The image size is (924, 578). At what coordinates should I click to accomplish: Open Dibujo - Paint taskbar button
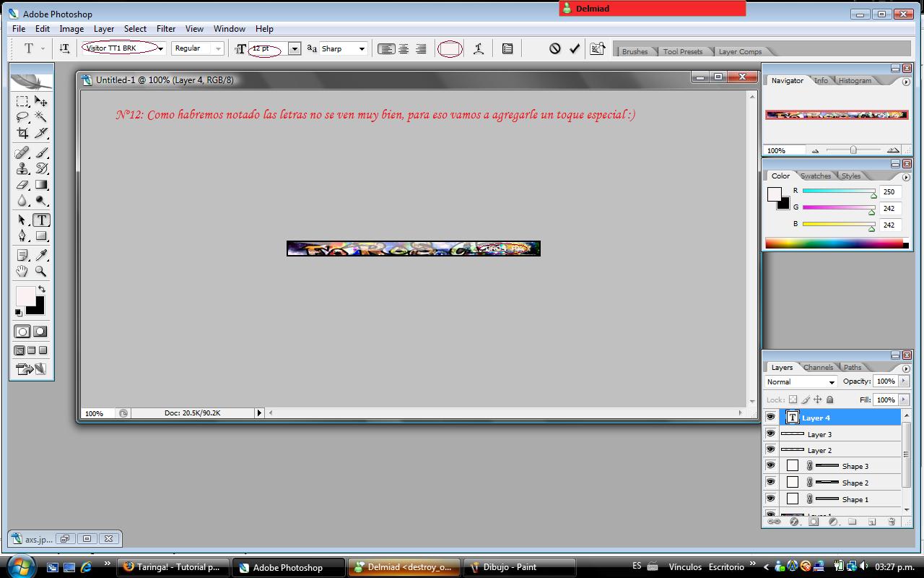click(x=520, y=567)
